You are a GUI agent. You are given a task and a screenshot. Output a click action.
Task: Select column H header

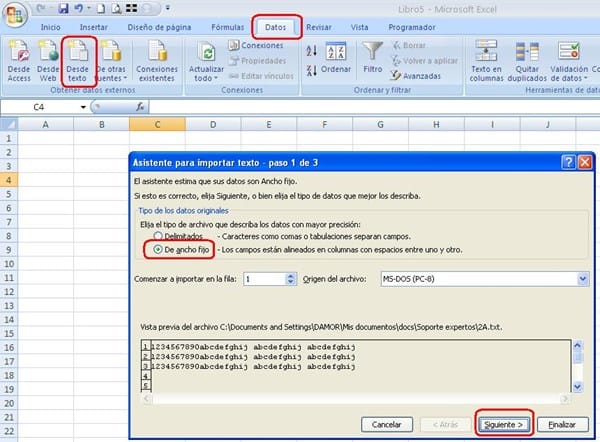pyautogui.click(x=436, y=124)
